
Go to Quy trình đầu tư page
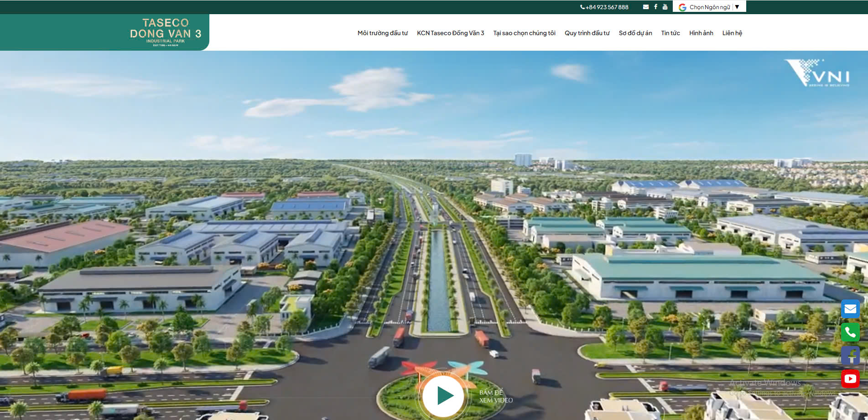(587, 33)
